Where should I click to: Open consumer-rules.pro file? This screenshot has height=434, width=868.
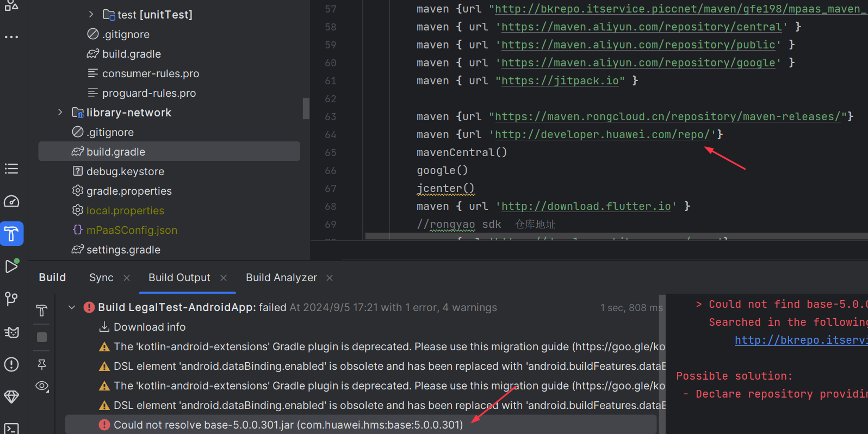coord(151,73)
